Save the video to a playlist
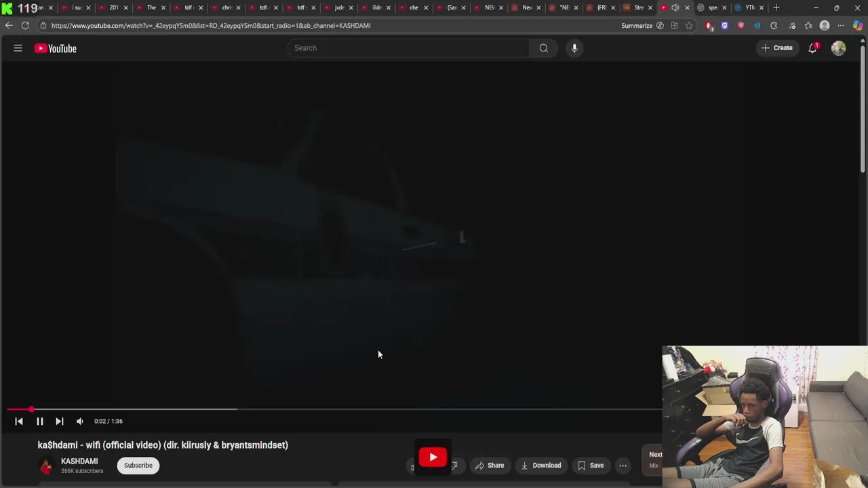 coord(591,466)
